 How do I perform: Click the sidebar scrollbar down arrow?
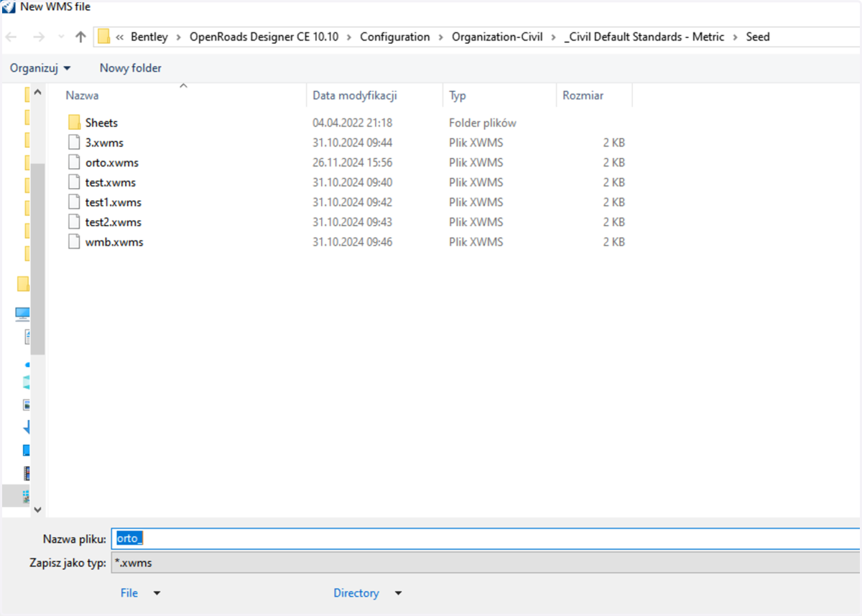pyautogui.click(x=38, y=510)
